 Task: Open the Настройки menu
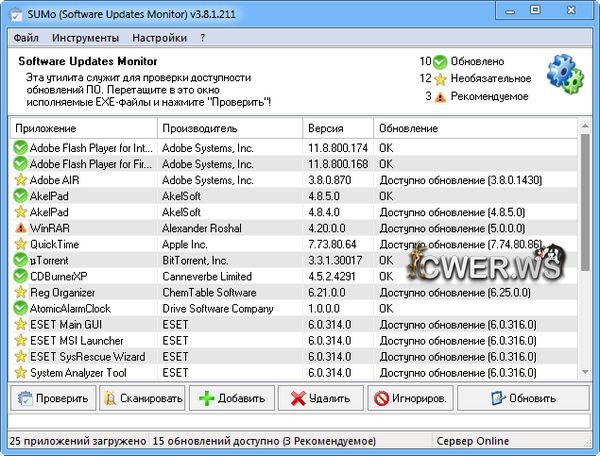(x=160, y=38)
